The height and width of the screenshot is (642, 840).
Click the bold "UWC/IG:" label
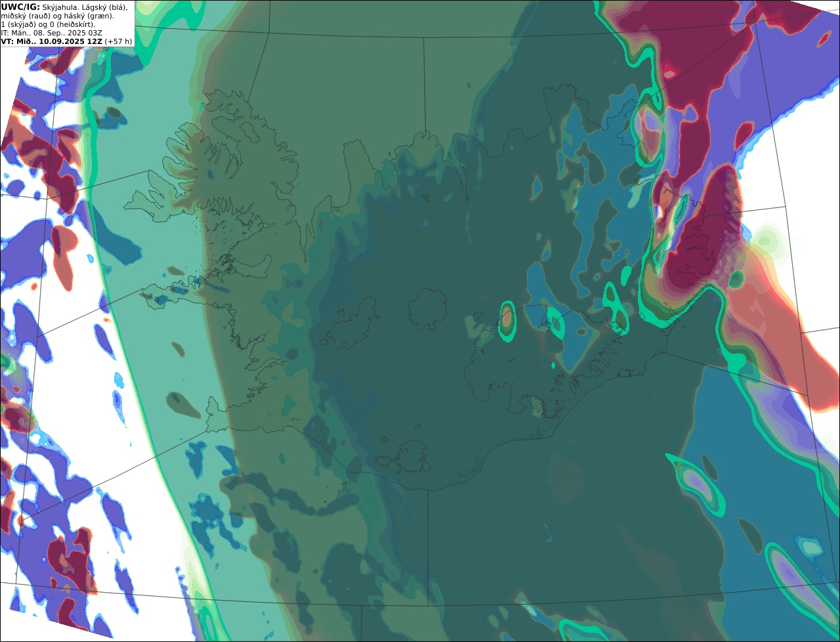coord(20,7)
